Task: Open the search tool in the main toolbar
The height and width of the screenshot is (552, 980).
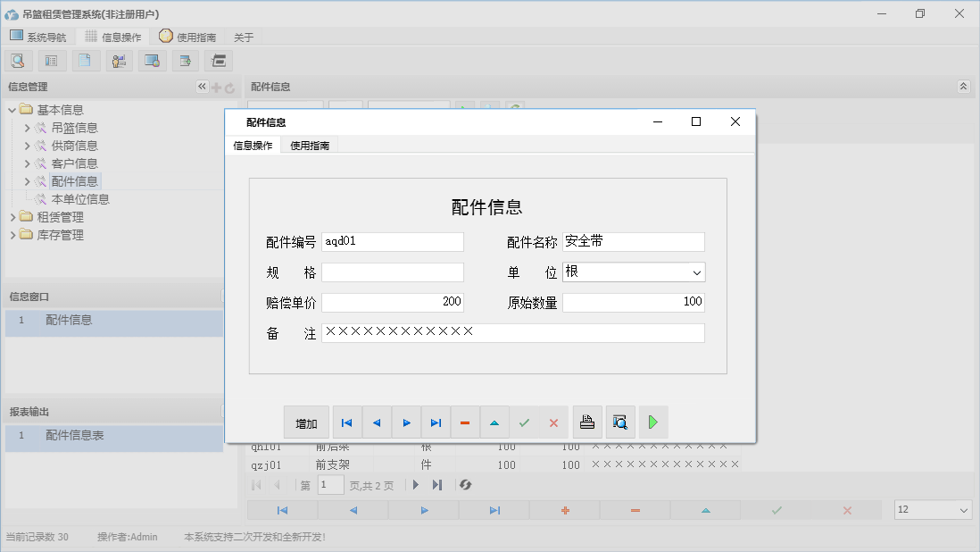Action: pos(18,60)
